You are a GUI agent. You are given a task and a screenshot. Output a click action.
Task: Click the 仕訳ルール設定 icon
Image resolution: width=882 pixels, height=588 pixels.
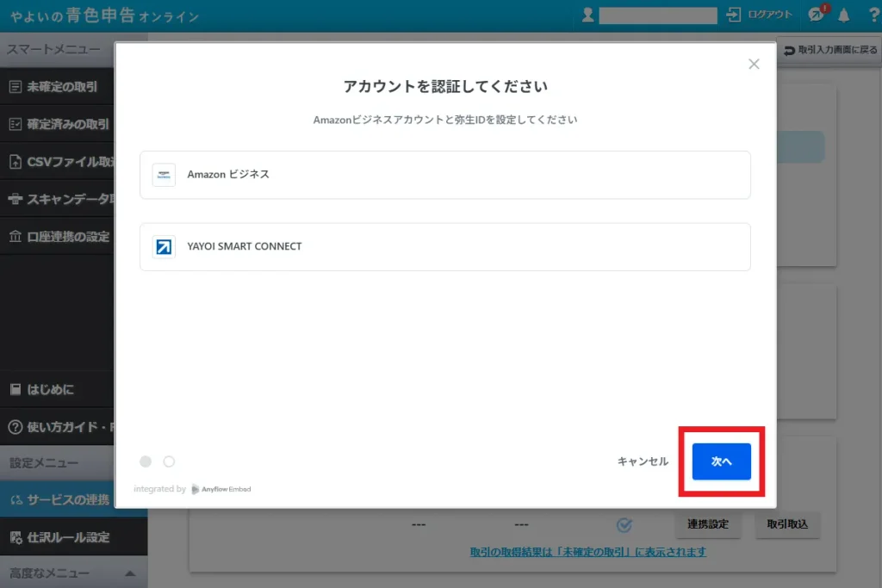(16, 537)
